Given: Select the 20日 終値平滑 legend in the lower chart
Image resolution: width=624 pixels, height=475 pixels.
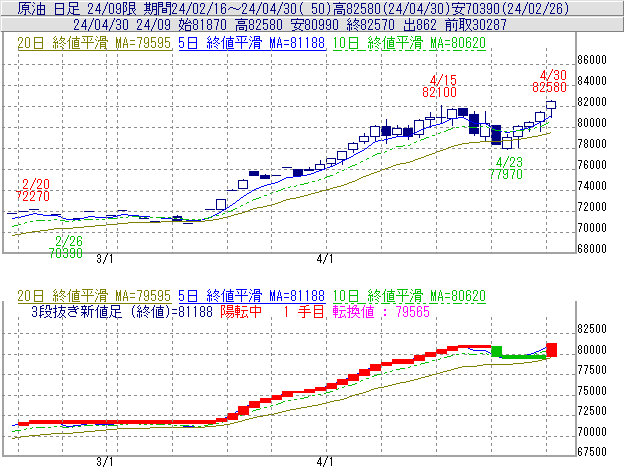Looking at the screenshot, I should point(94,296).
